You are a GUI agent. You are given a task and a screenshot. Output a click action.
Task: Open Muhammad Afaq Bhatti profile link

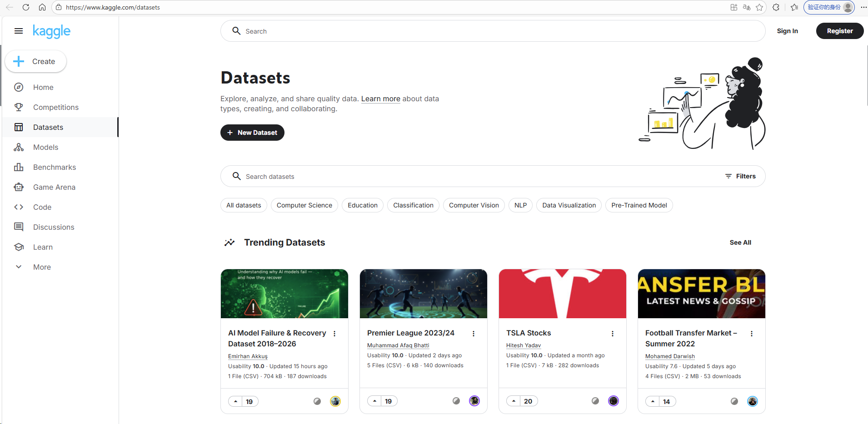tap(398, 345)
